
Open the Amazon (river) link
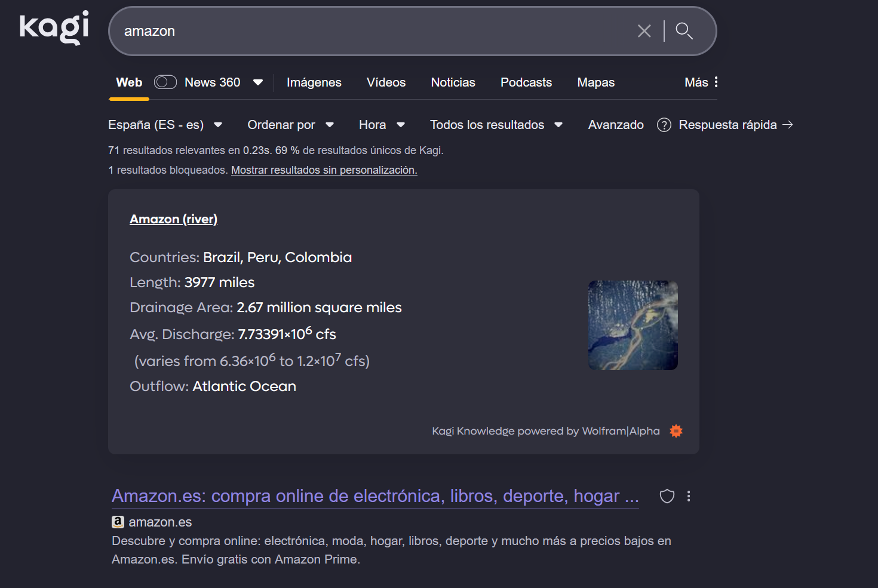coord(173,219)
